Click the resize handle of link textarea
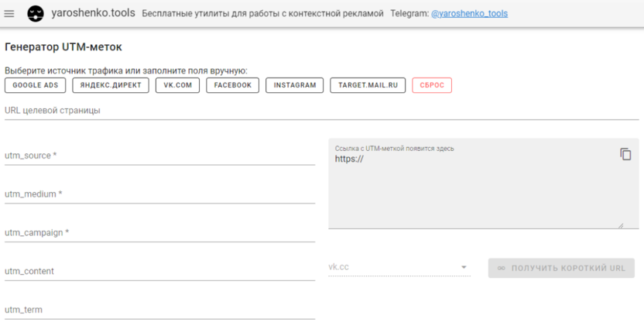 click(x=620, y=224)
